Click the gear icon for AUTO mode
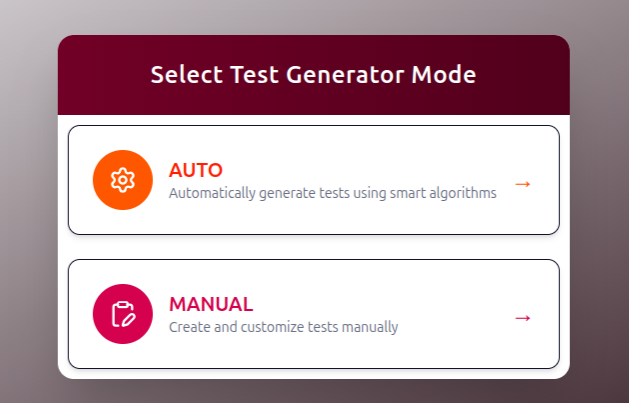Image resolution: width=629 pixels, height=403 pixels. click(x=123, y=180)
